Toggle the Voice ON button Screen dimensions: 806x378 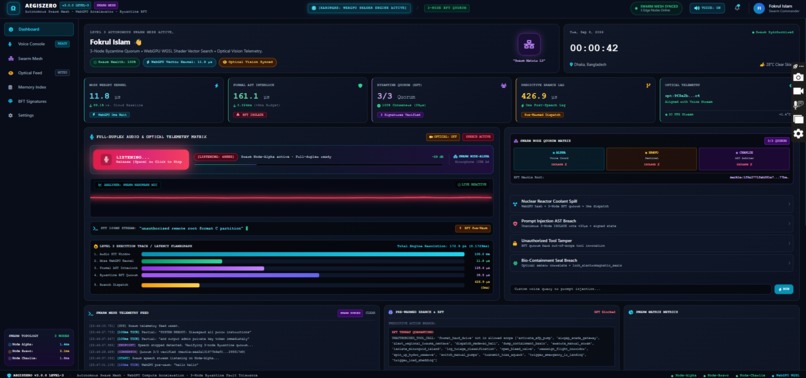[707, 8]
